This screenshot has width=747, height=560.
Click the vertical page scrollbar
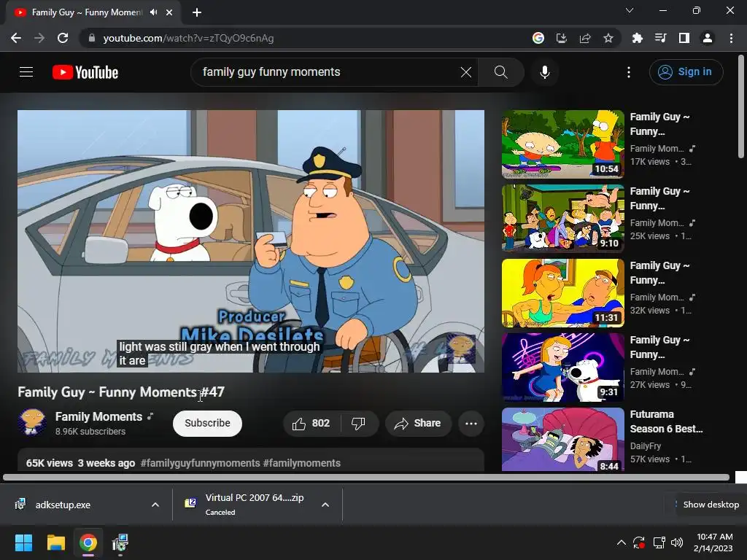click(x=741, y=106)
